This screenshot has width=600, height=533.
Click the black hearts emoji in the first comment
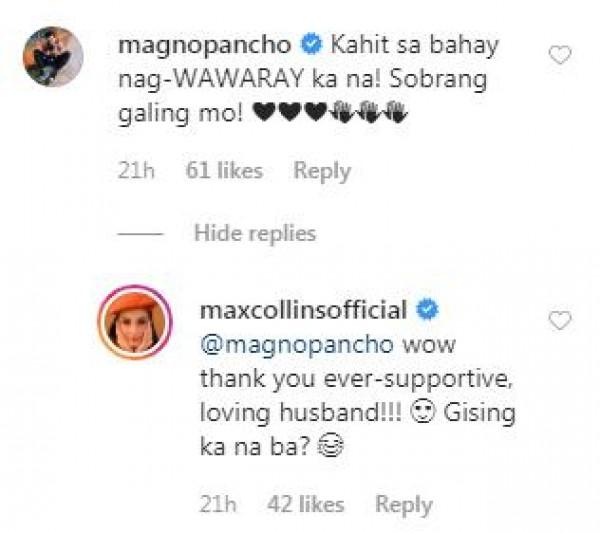280,116
